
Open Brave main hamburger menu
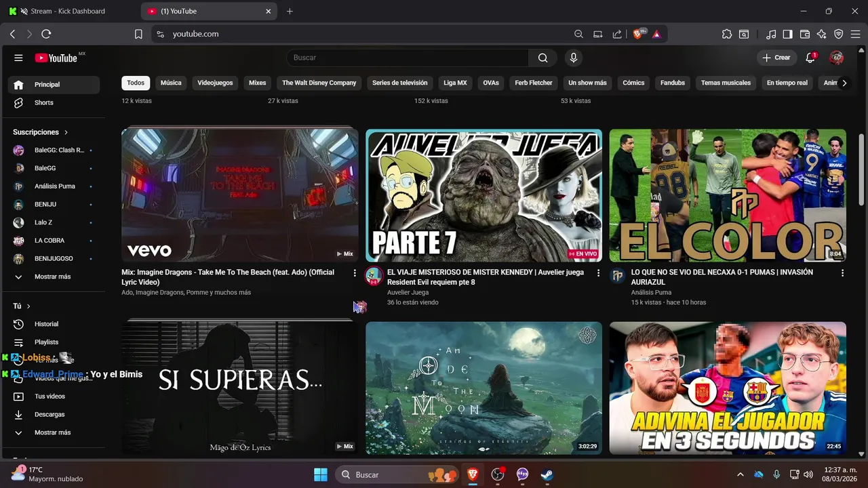coord(855,34)
